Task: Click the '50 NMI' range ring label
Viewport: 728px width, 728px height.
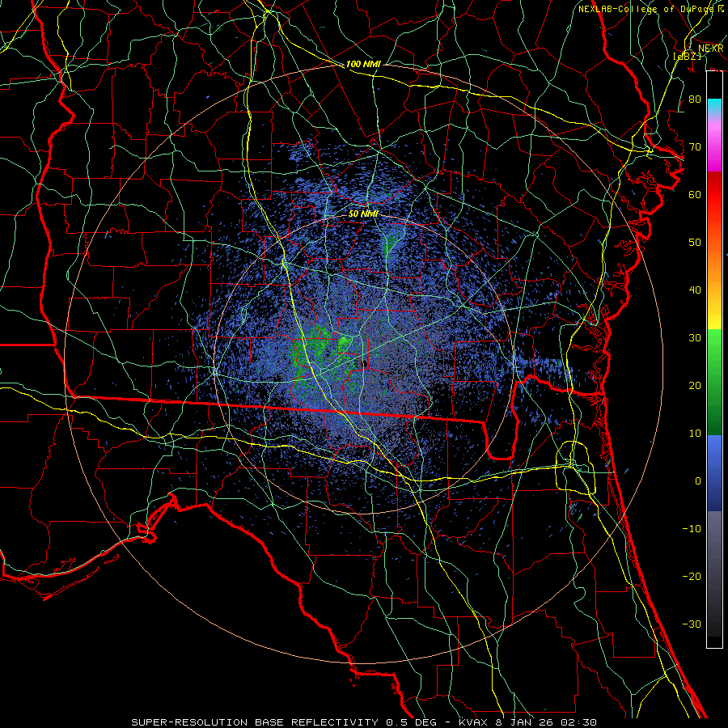Action: (x=363, y=214)
